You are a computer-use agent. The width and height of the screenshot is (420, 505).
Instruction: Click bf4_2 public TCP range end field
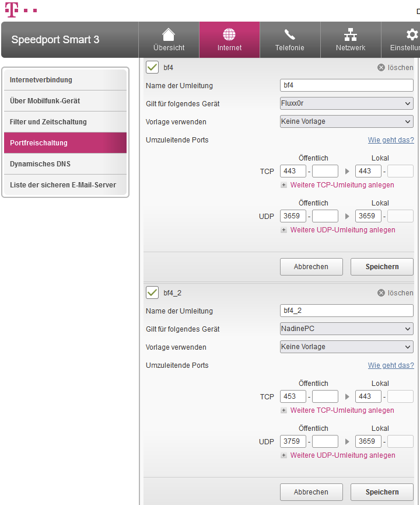(325, 396)
